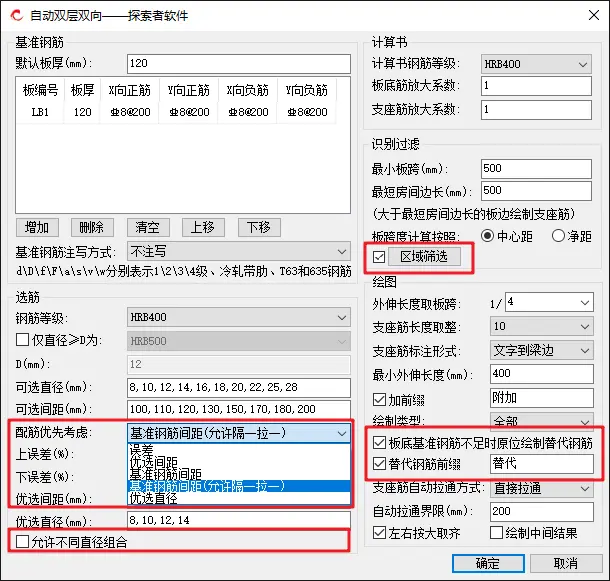The height and width of the screenshot is (581, 610).
Task: Open 外伸长度取板跨 1/4 dropdown
Action: [x=549, y=302]
